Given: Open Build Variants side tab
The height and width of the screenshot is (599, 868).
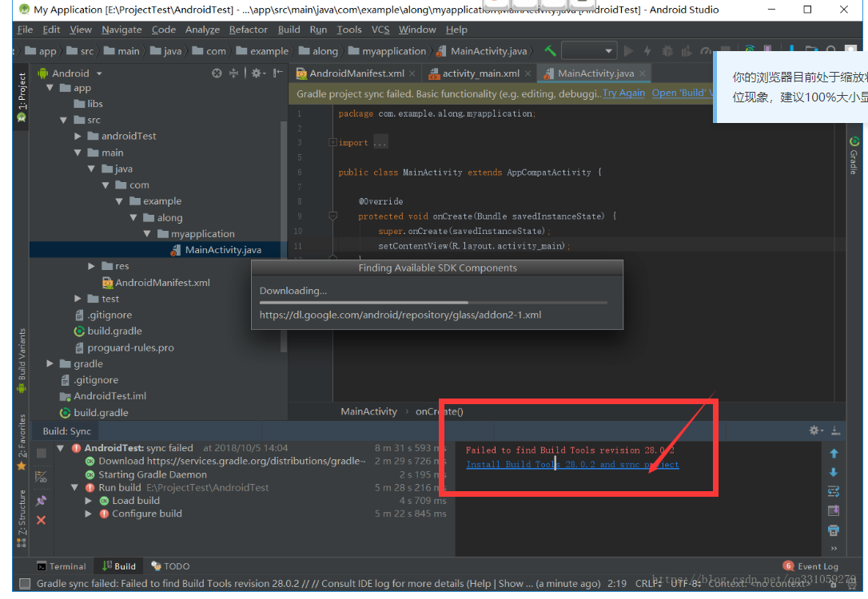Looking at the screenshot, I should pos(22,361).
